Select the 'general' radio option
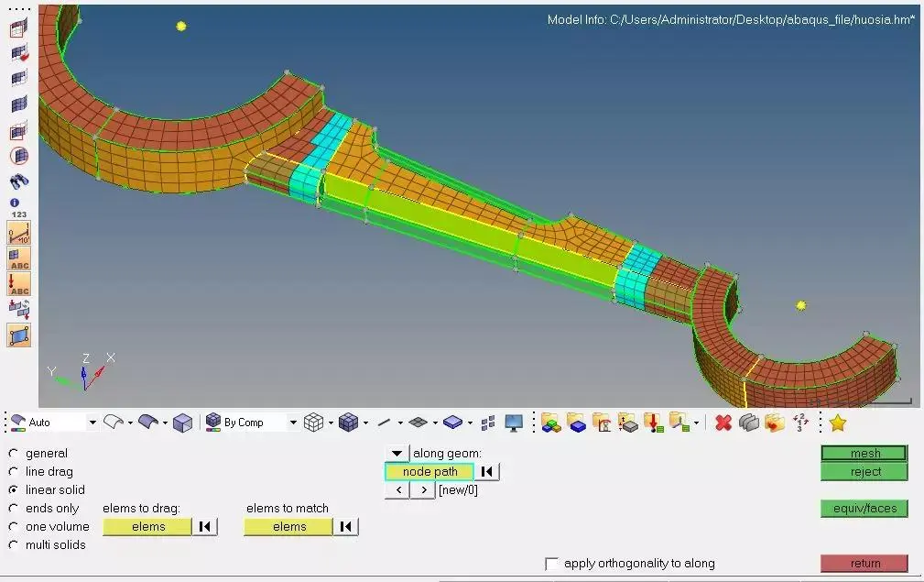Viewport: 924px width, 582px height. point(14,454)
